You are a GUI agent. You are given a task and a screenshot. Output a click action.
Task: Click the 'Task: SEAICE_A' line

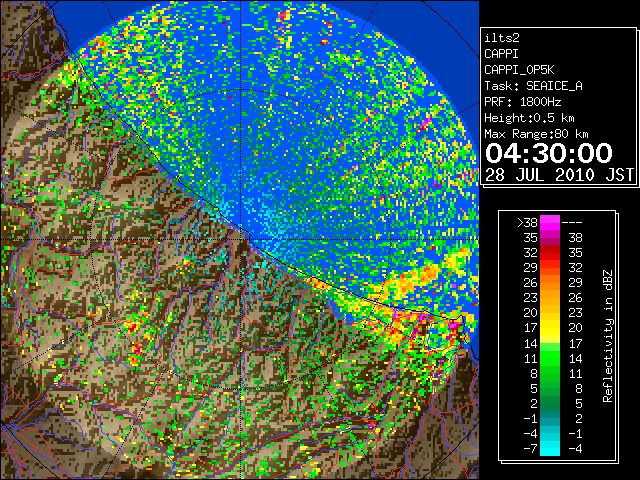click(533, 86)
